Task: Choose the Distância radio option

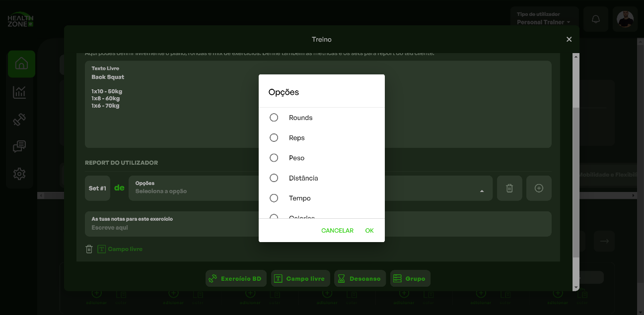Action: (x=274, y=178)
